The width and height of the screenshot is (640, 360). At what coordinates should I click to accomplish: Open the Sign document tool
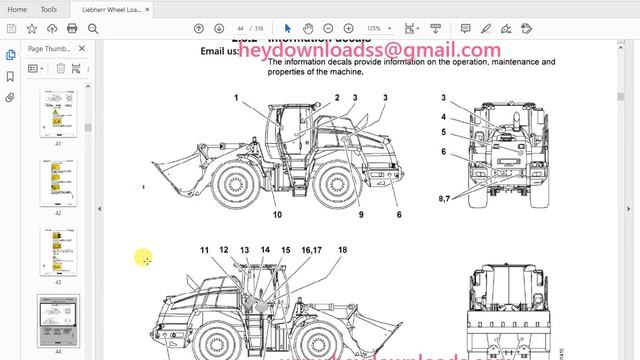click(x=506, y=29)
